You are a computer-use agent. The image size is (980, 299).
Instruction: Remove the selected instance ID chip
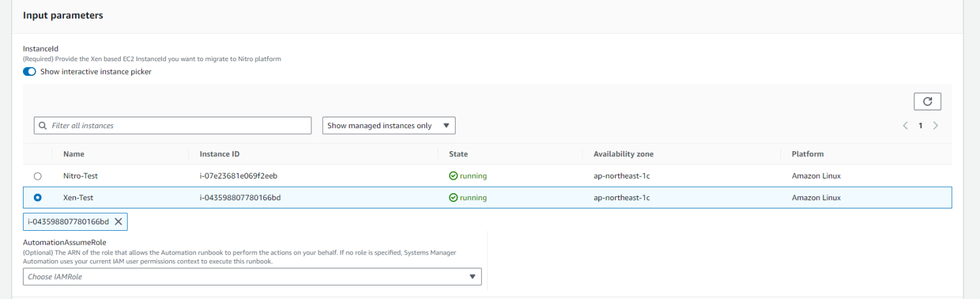tap(118, 222)
